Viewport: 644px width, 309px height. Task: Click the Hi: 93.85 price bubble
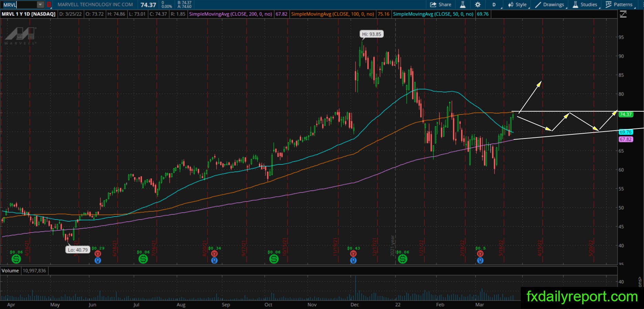coord(372,34)
